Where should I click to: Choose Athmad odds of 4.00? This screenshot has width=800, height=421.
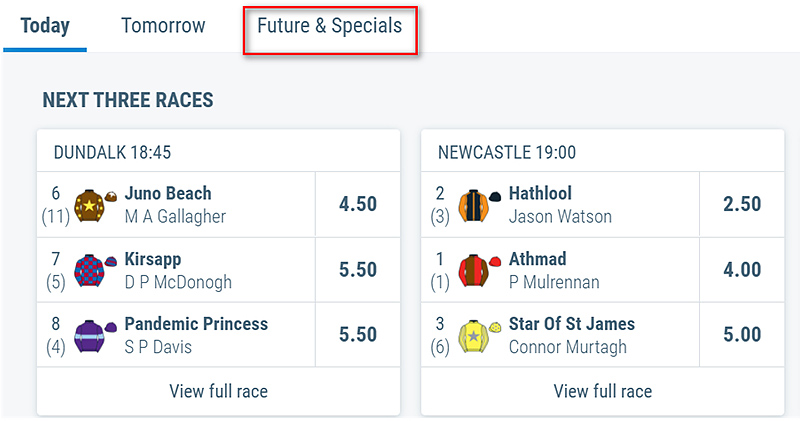[741, 270]
